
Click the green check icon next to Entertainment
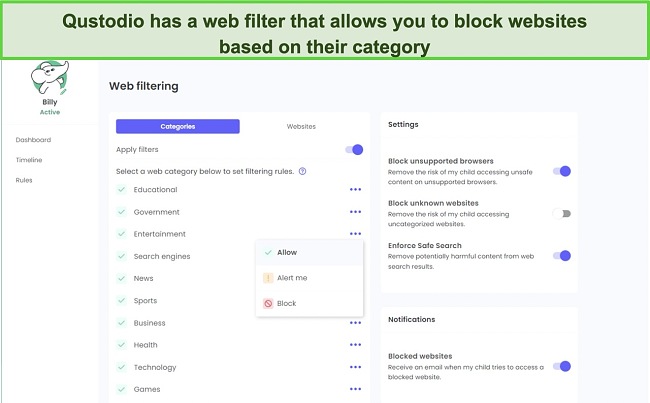pos(121,234)
